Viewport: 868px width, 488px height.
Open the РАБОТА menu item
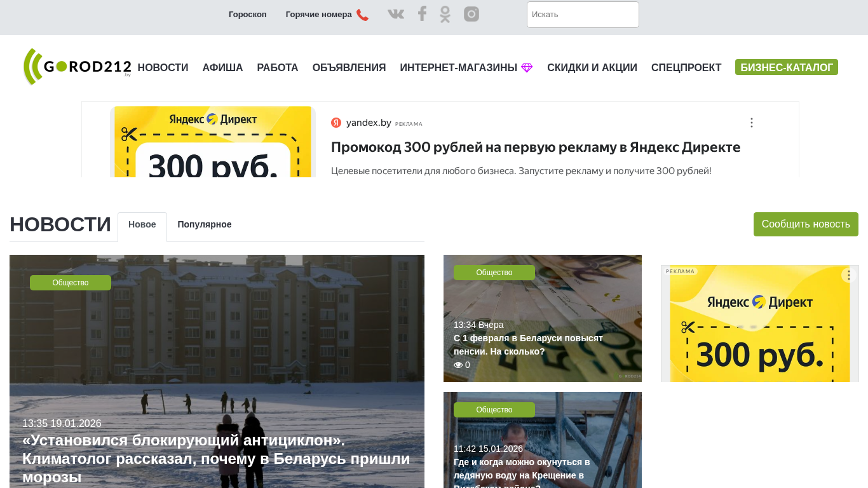click(278, 68)
